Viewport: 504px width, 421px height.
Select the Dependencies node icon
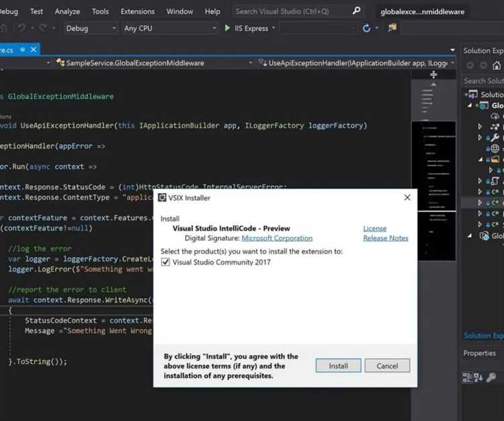[495, 126]
